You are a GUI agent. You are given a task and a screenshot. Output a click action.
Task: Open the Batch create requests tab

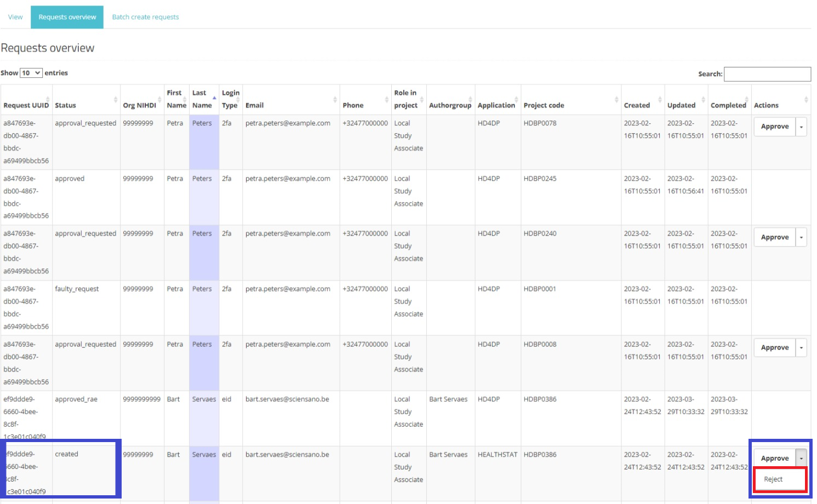click(x=145, y=17)
